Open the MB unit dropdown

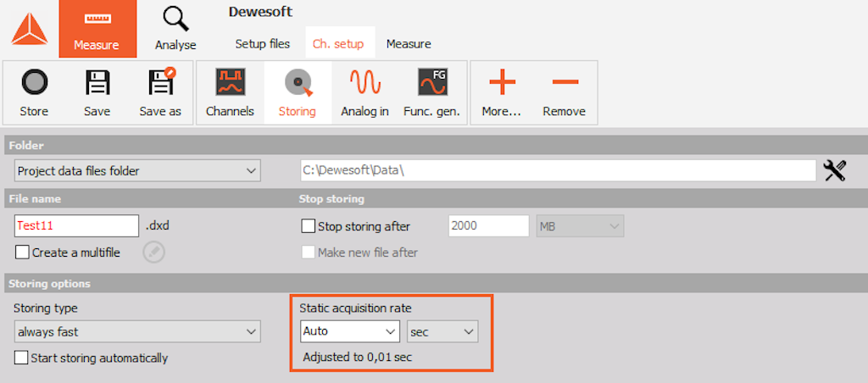click(x=580, y=225)
